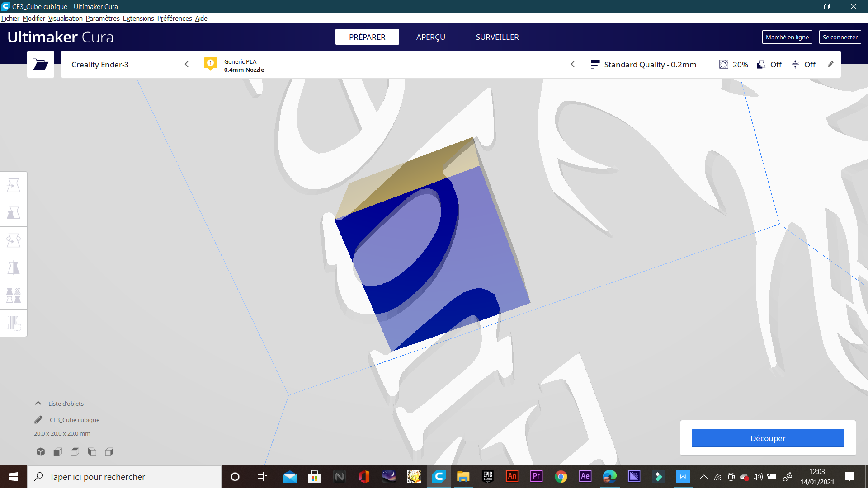This screenshot has height=488, width=868.
Task: Click the Découper slice button
Action: (x=768, y=438)
